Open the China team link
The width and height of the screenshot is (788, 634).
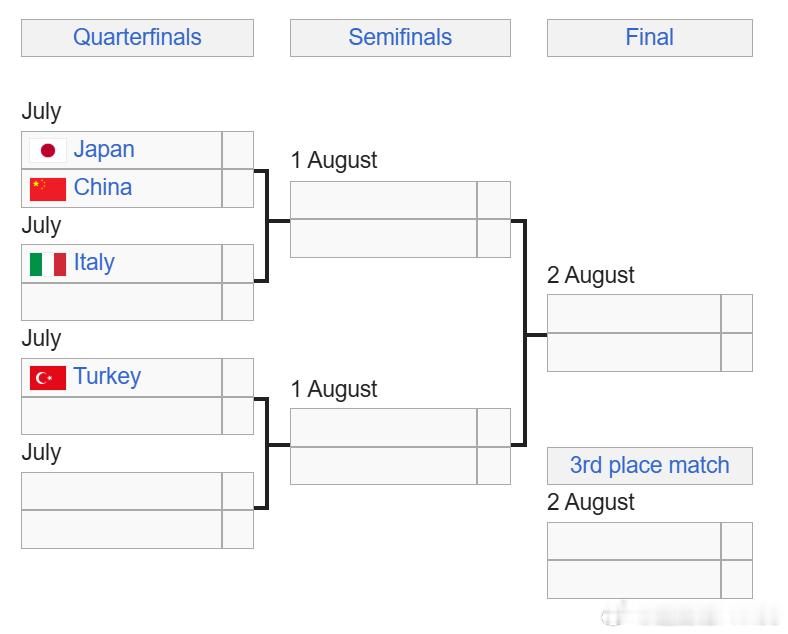point(103,187)
